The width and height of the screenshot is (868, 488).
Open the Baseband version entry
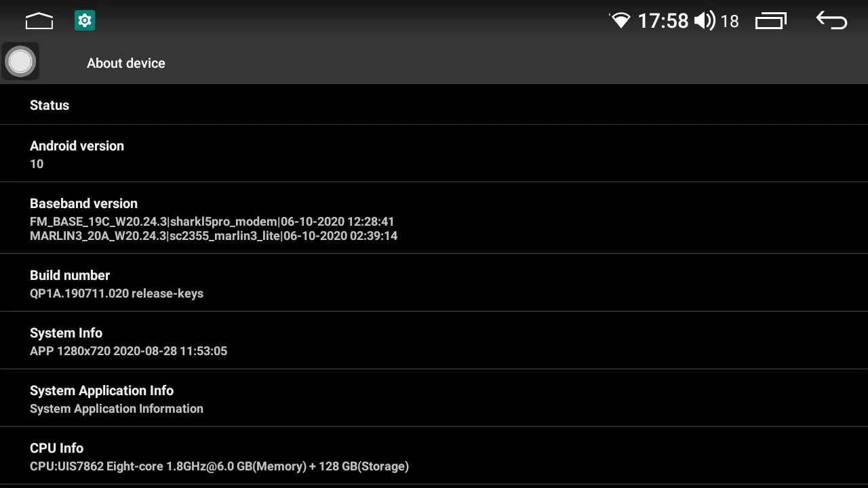pos(434,218)
